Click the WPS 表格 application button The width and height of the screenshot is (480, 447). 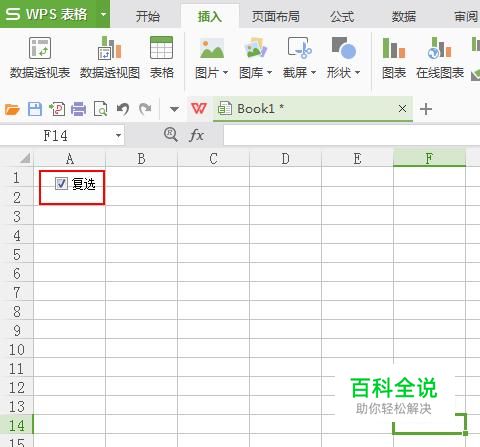click(x=47, y=14)
